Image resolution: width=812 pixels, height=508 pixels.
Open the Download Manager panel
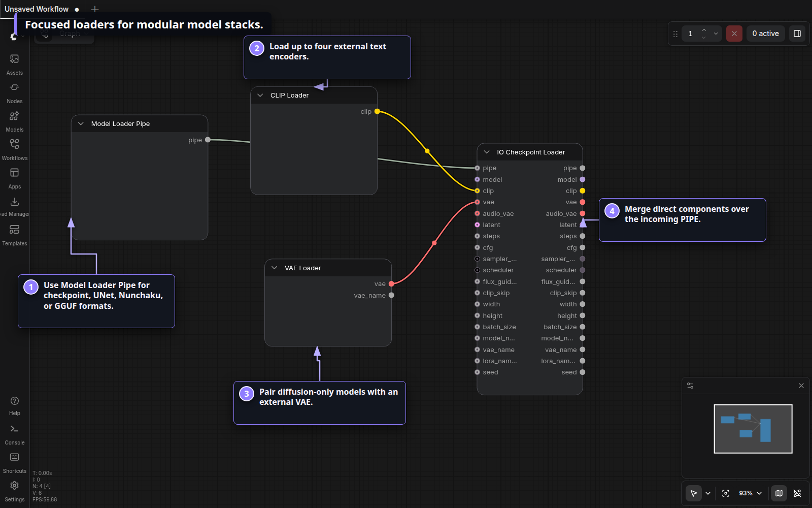[15, 207]
